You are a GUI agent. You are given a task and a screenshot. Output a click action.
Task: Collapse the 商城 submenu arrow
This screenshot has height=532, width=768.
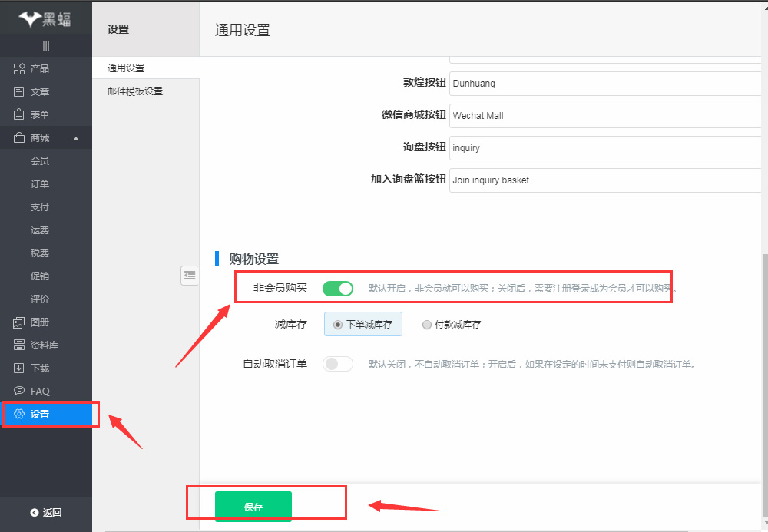[x=75, y=139]
